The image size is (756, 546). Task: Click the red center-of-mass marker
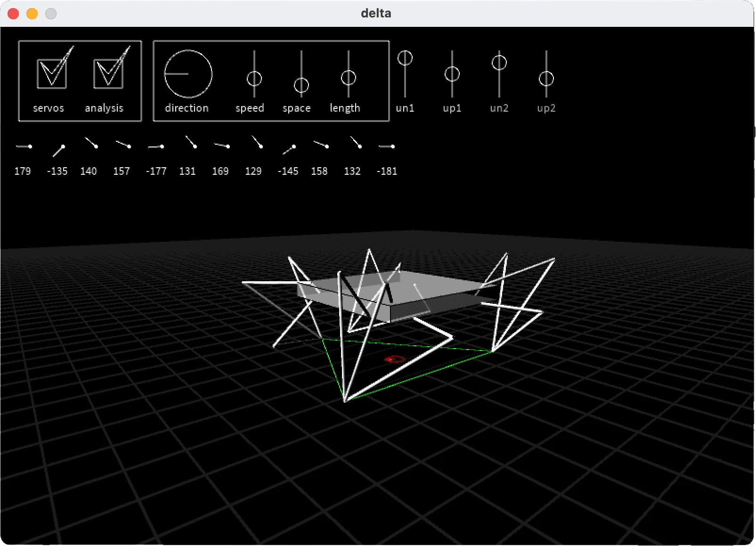pyautogui.click(x=394, y=359)
